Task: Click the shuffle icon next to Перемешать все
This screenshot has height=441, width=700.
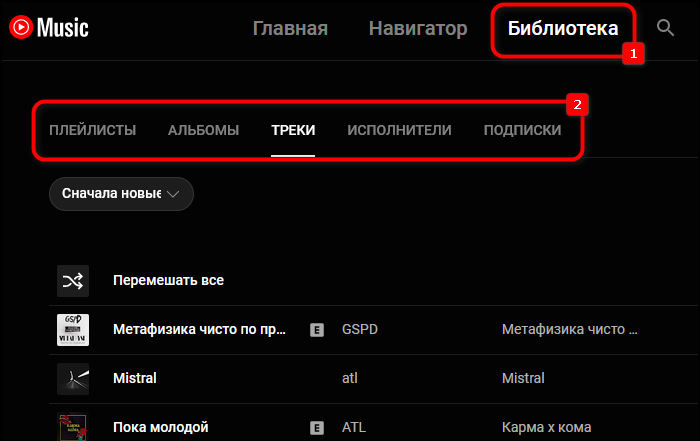Action: 73,281
